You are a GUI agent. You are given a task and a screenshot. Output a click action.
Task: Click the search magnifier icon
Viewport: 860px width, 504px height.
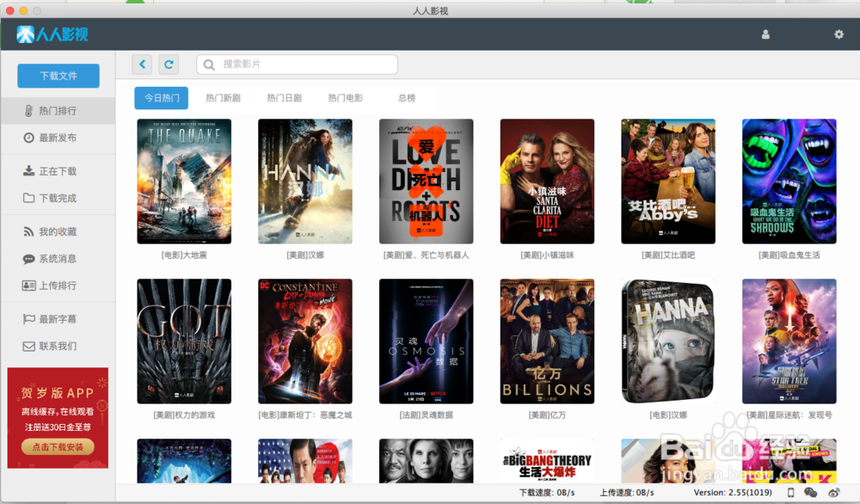[x=209, y=65]
